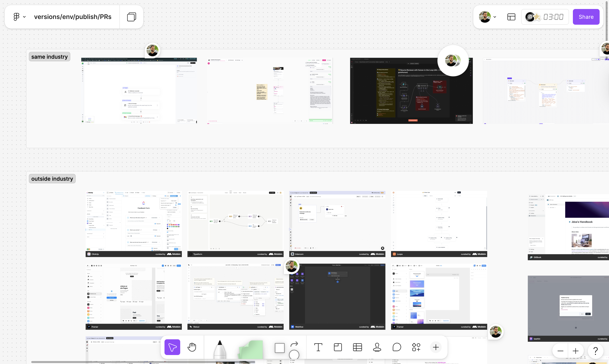Select the square shape tool

[x=280, y=348]
